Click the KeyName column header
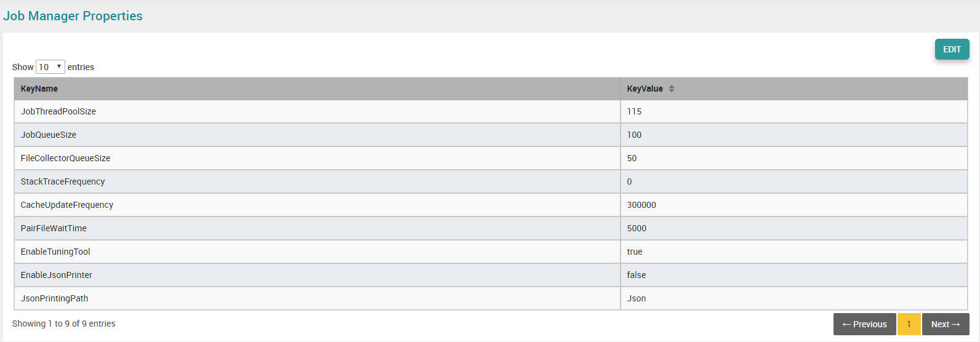 point(39,89)
